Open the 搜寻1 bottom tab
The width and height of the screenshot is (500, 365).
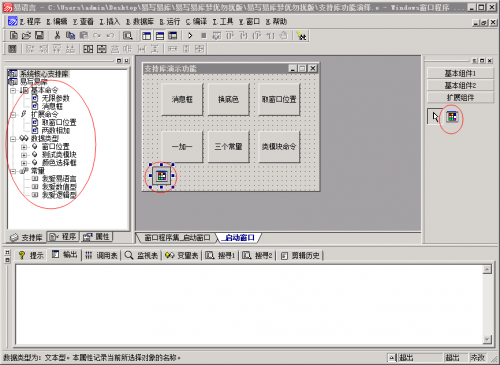pyautogui.click(x=220, y=255)
